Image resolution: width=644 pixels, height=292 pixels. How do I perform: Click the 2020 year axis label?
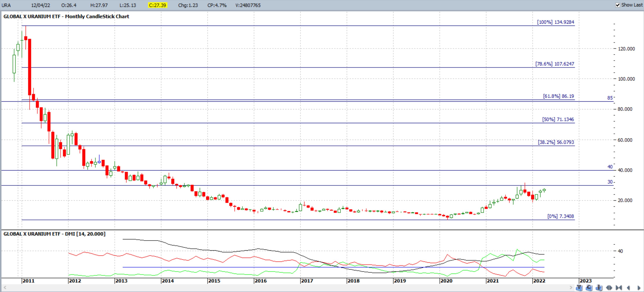pyautogui.click(x=446, y=281)
